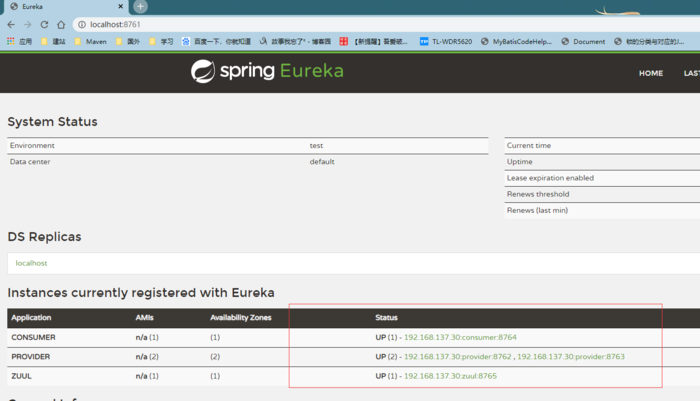Select the Eureka browser tab
This screenshot has height=401, width=700.
pos(66,7)
